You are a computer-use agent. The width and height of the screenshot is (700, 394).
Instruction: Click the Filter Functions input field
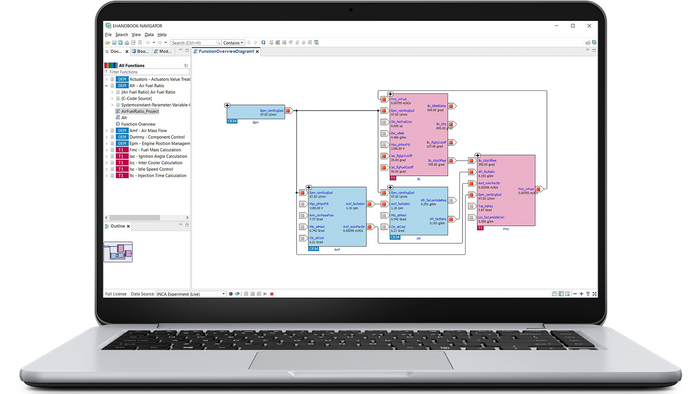pos(147,72)
